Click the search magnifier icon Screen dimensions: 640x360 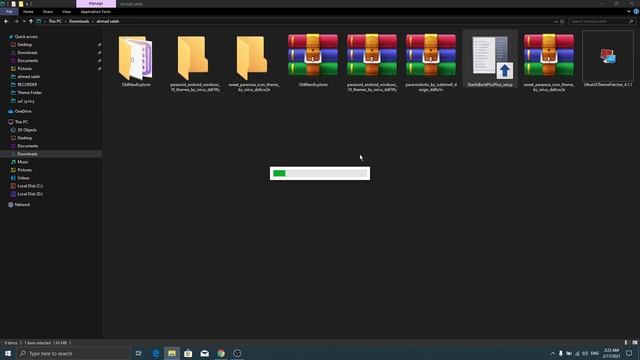(x=631, y=21)
